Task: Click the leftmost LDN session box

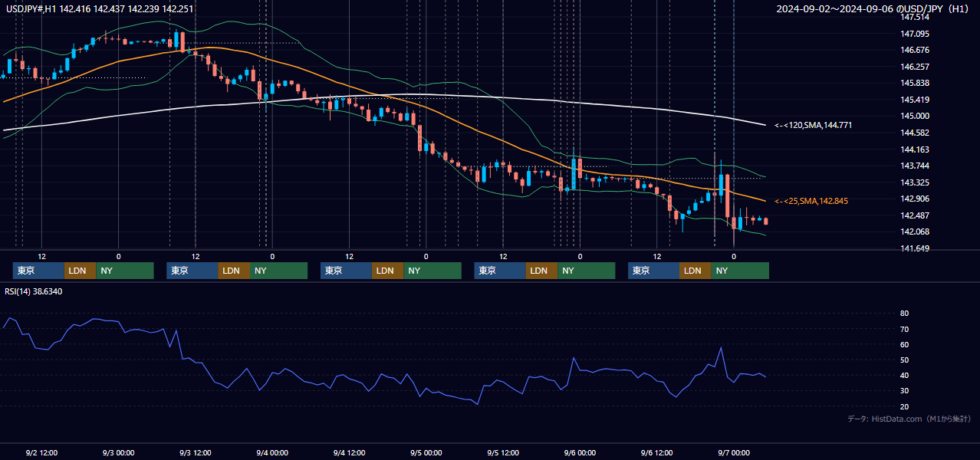Action: point(80,271)
